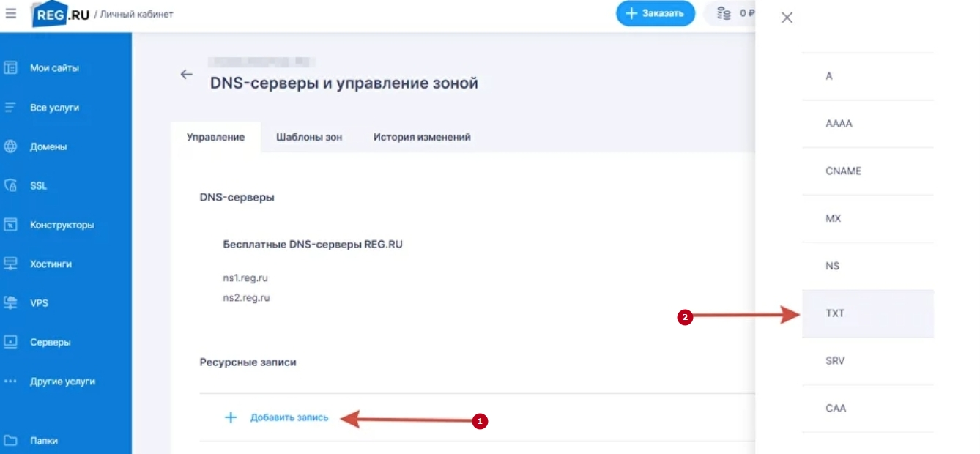Click the Заказать button
This screenshot has height=454, width=980.
click(656, 13)
